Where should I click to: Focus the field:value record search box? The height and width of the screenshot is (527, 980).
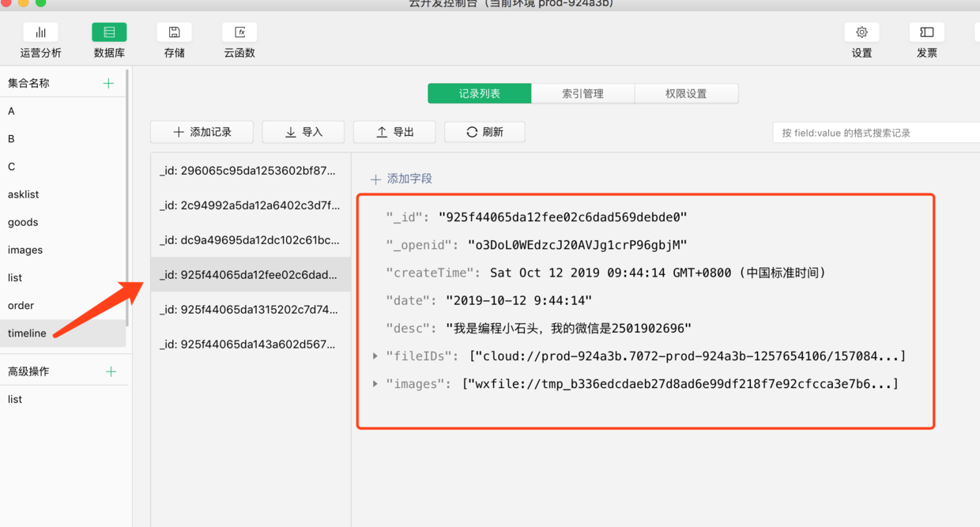pyautogui.click(x=876, y=133)
